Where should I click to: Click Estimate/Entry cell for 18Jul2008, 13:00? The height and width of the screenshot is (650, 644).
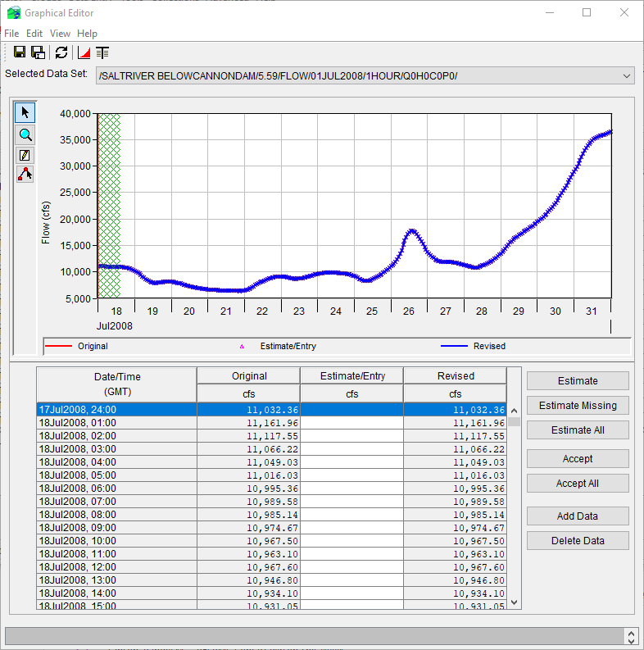pos(351,580)
